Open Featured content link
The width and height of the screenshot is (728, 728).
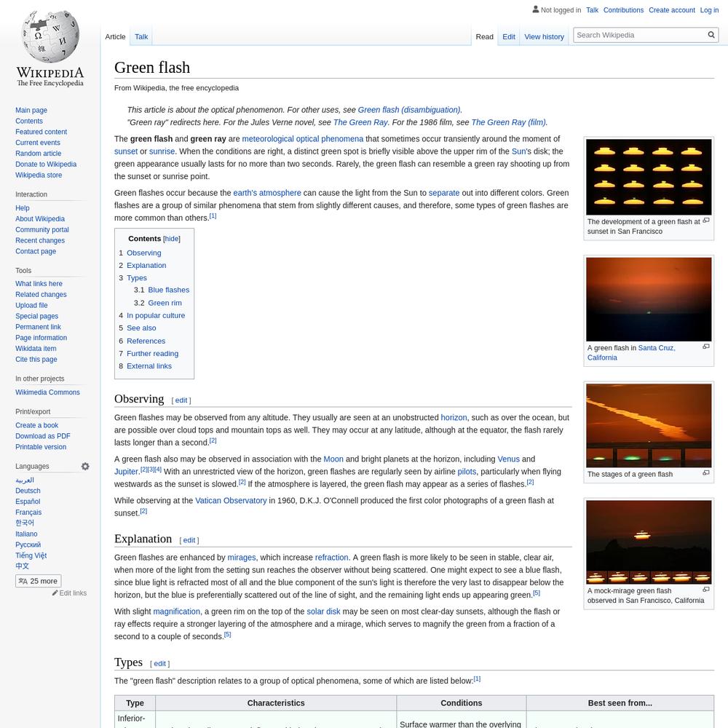click(41, 132)
